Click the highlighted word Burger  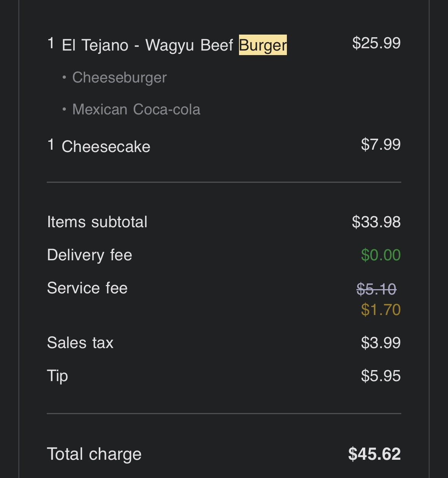(x=263, y=45)
